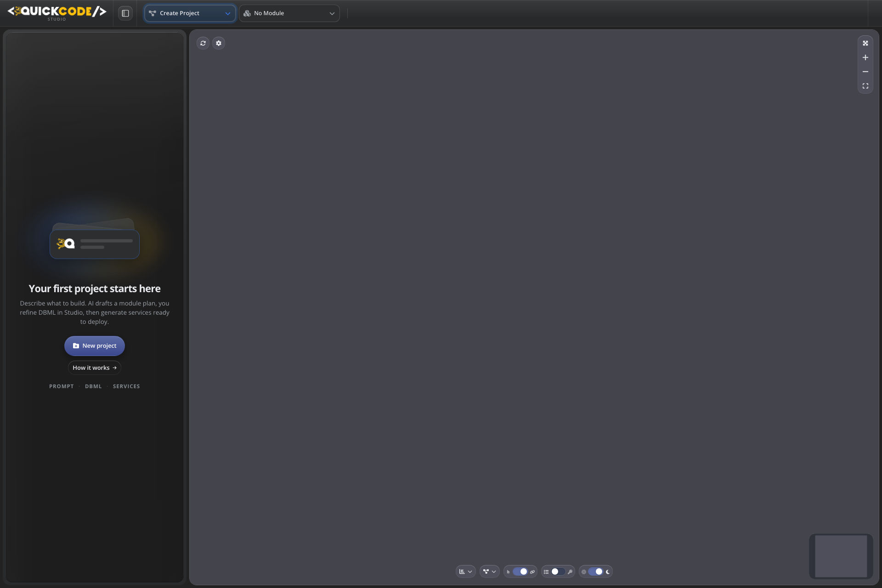Open the Create Project dropdown
Viewport: 882px width, 588px height.
(190, 13)
